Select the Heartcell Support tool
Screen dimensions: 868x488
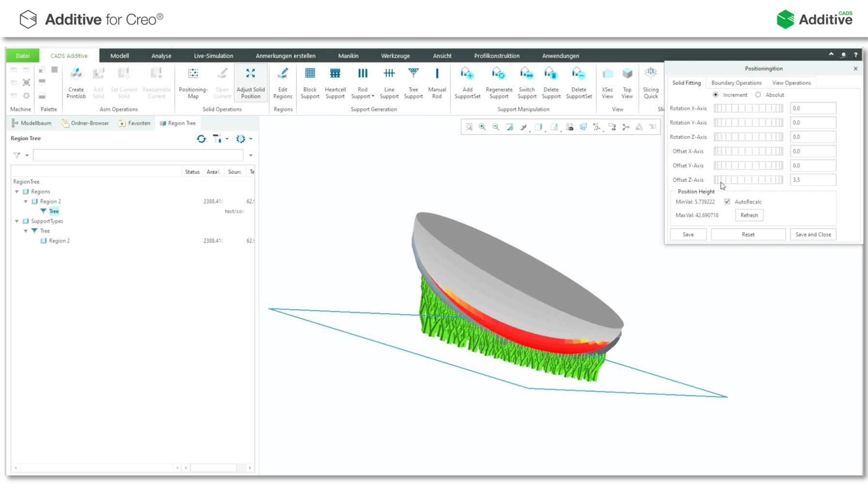(335, 83)
